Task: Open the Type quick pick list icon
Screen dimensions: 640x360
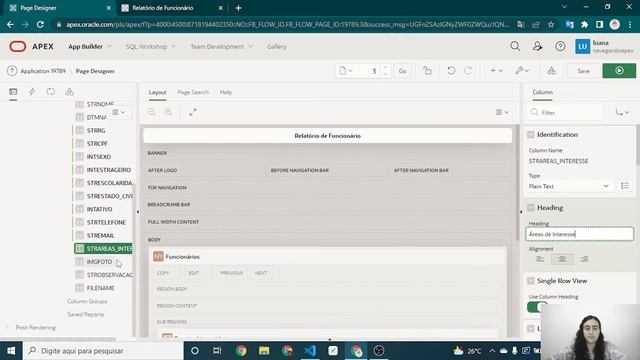Action: pos(625,186)
